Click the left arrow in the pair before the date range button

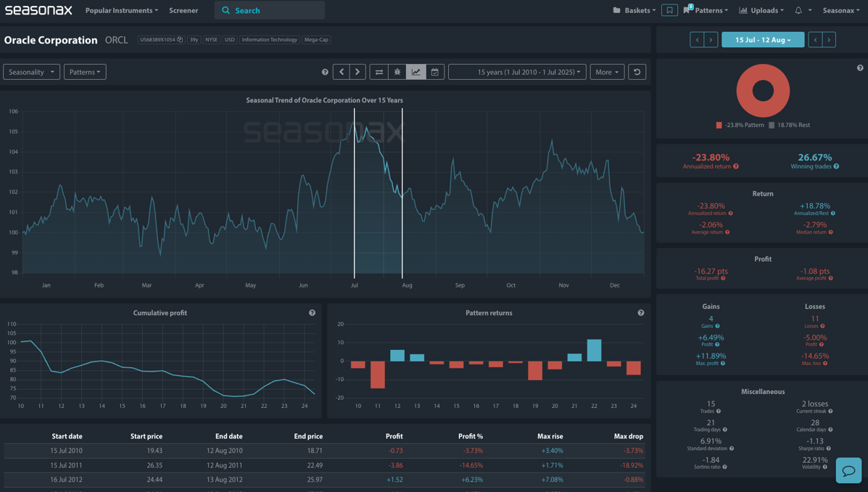[x=697, y=40]
